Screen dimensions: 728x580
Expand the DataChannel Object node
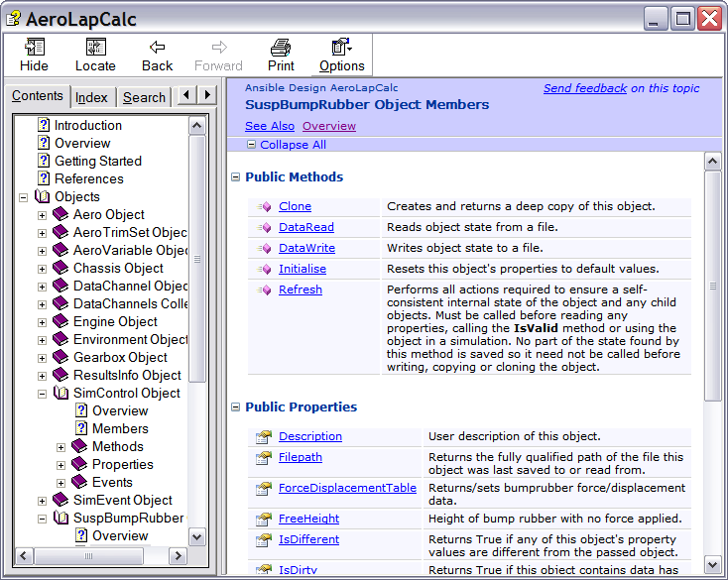43,287
